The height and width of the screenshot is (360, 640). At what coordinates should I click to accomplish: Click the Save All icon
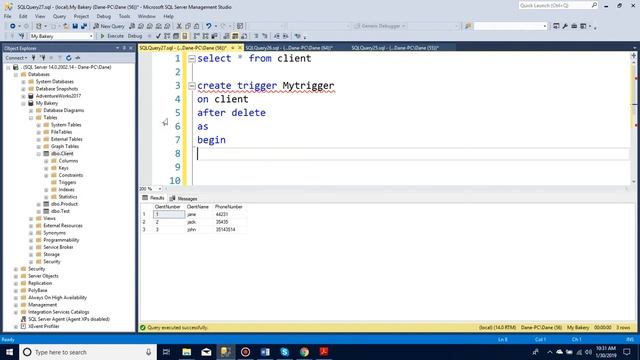pyautogui.click(x=84, y=26)
